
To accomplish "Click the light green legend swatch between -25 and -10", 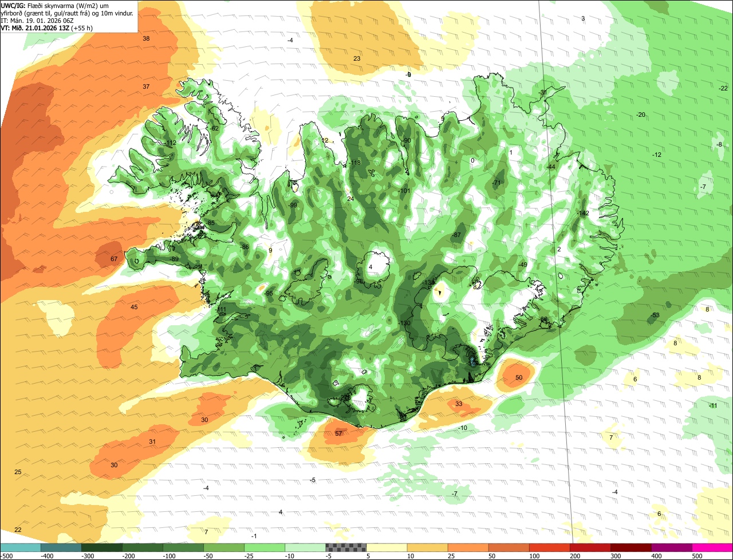I will (265, 547).
